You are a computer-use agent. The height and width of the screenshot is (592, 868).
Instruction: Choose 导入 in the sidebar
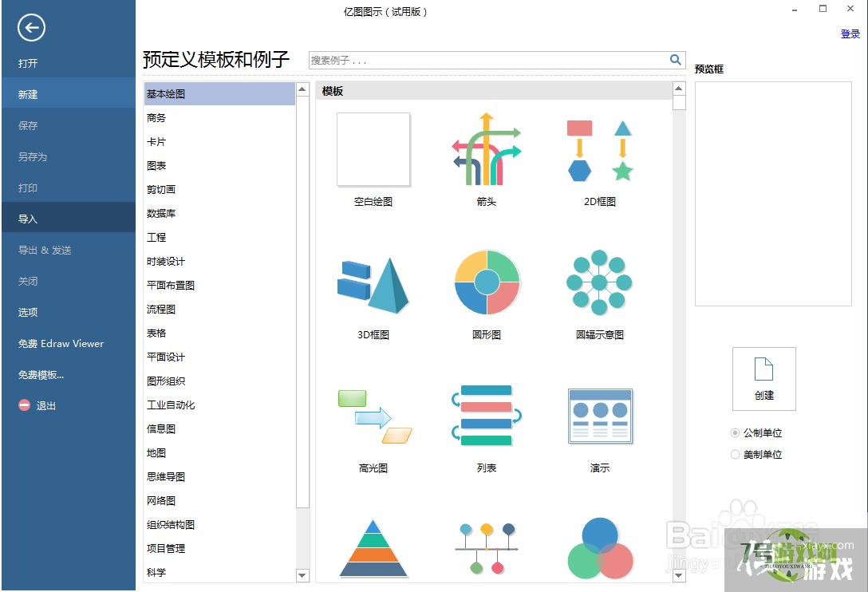(68, 219)
